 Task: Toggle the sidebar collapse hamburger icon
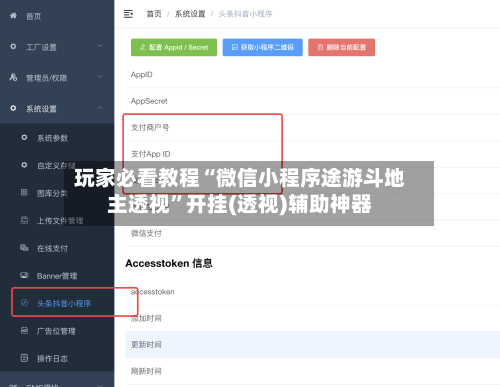[128, 14]
